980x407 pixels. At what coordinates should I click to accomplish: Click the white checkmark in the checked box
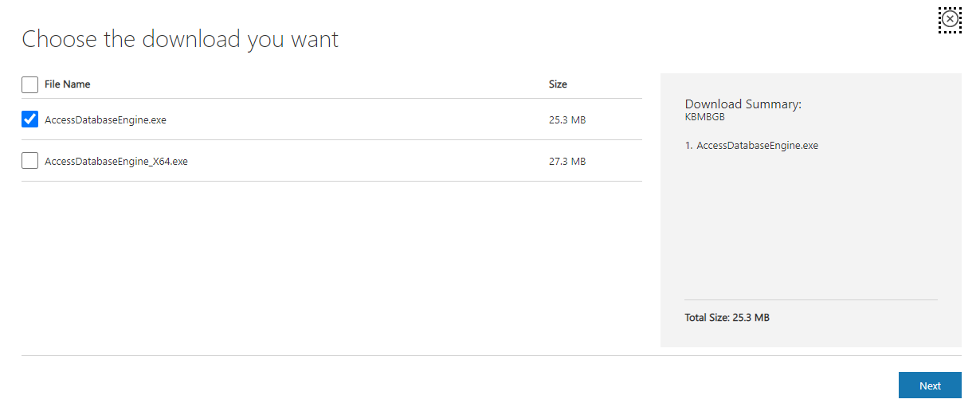coord(29,119)
